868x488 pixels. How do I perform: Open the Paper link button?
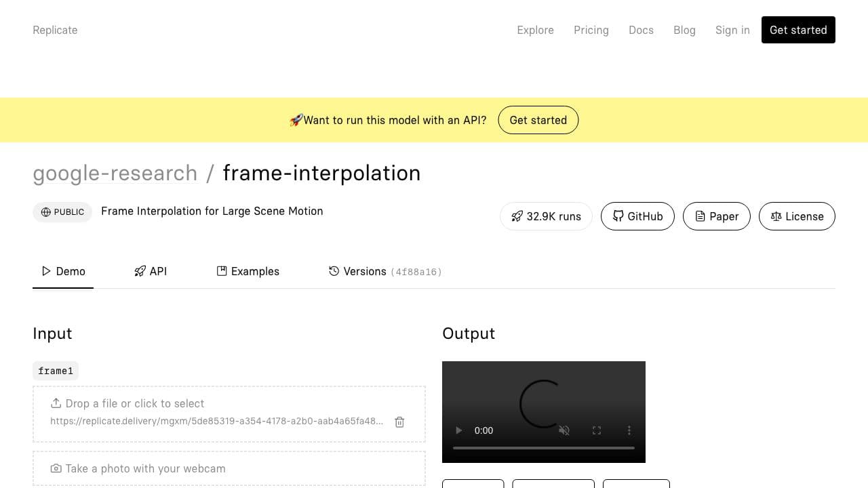click(x=717, y=216)
